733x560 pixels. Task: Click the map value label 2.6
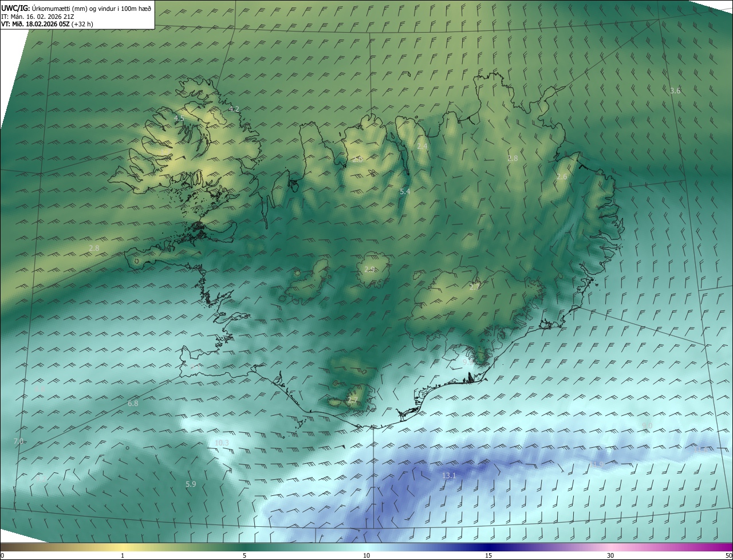pos(562,177)
